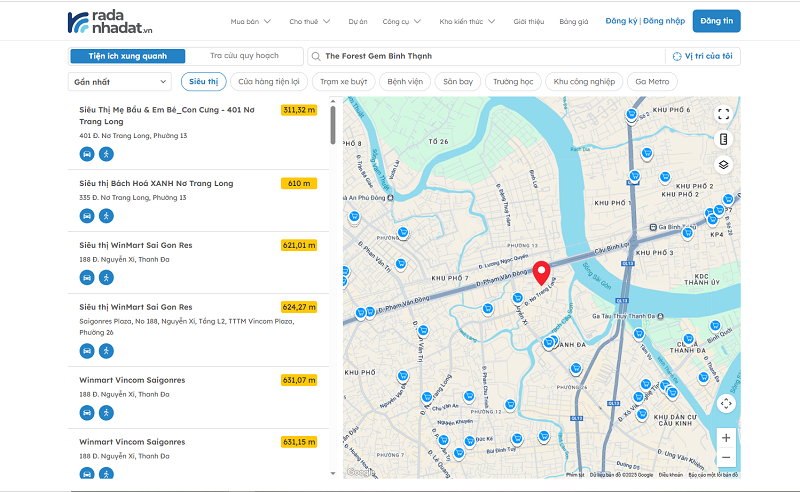Toggle fullscreen map view
800x492 pixels.
[x=723, y=114]
